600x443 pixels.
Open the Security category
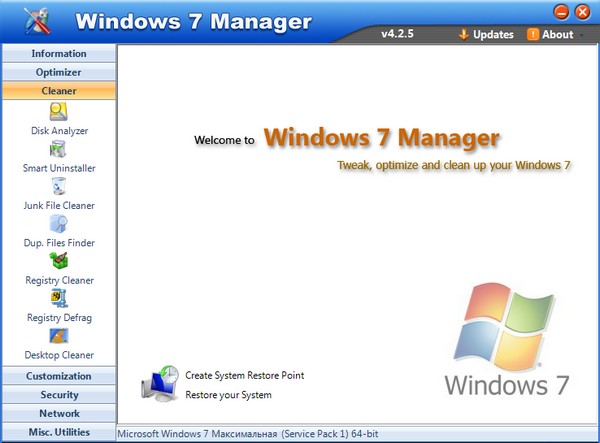point(58,395)
